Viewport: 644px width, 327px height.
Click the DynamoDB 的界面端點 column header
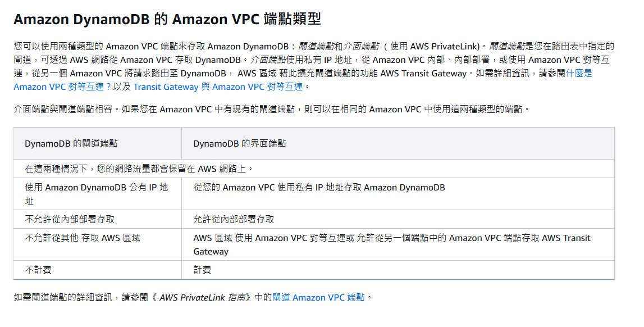(x=398, y=143)
